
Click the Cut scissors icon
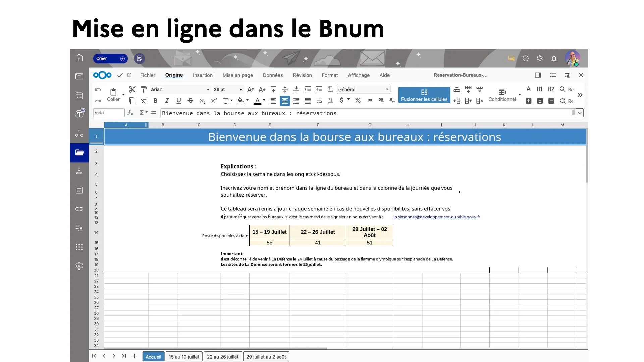(x=132, y=89)
